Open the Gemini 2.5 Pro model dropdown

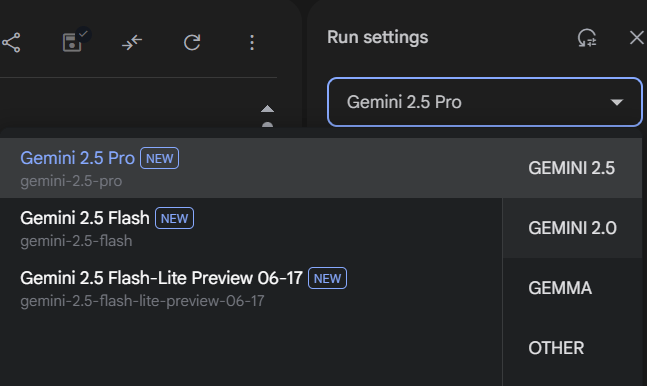tap(484, 102)
